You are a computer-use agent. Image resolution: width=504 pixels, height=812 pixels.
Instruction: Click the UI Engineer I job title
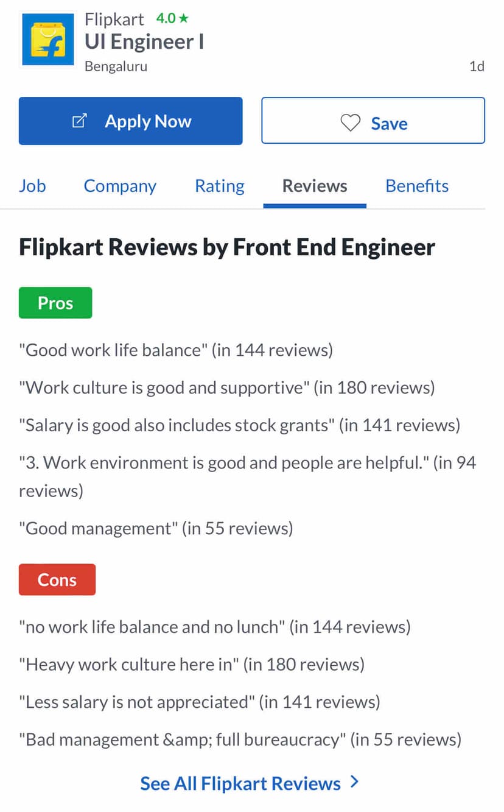tap(144, 42)
